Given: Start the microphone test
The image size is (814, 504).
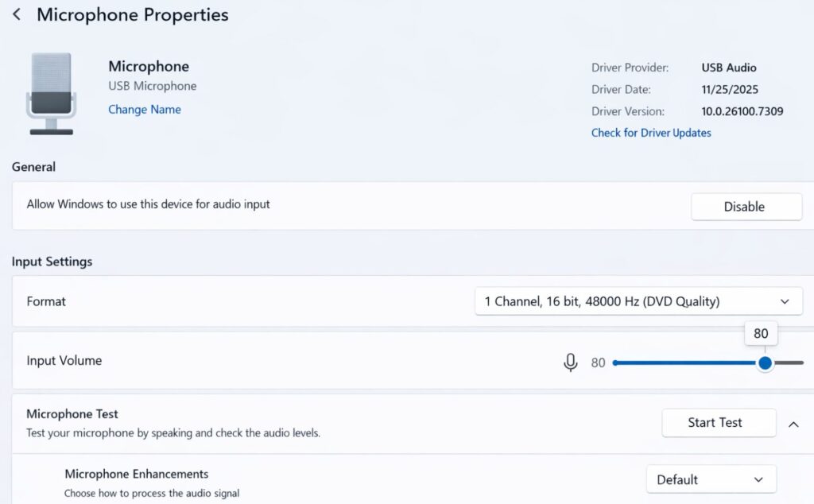Looking at the screenshot, I should point(718,422).
